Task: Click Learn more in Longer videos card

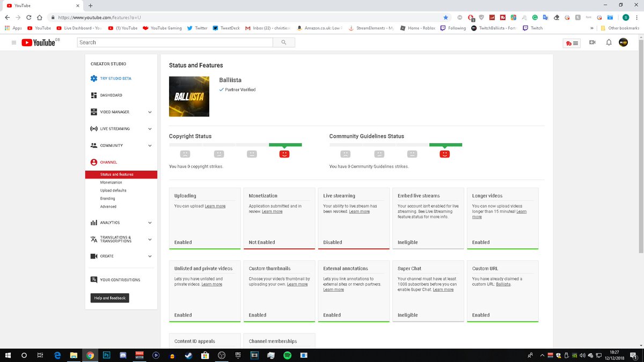Action: (x=499, y=214)
